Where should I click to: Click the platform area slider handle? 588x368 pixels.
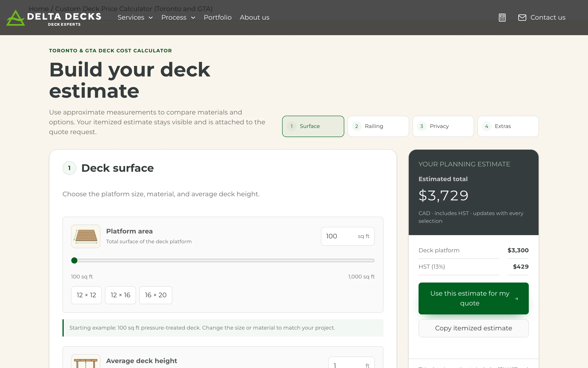74,260
